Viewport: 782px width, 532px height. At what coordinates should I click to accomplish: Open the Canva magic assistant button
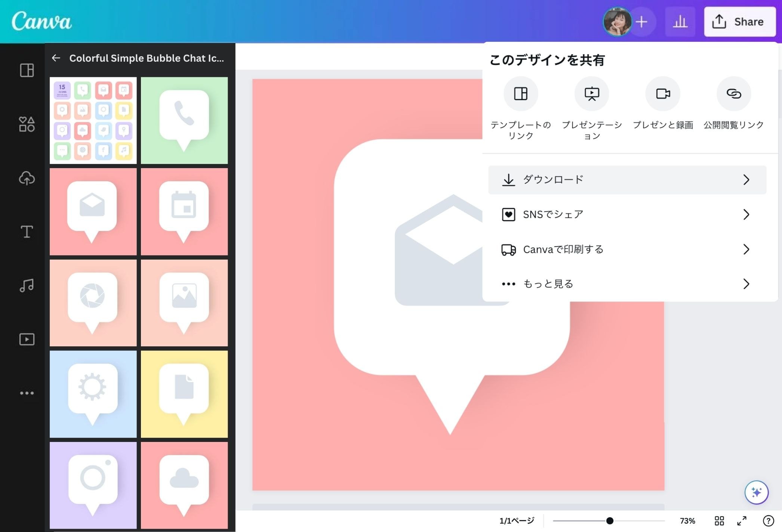pyautogui.click(x=756, y=492)
